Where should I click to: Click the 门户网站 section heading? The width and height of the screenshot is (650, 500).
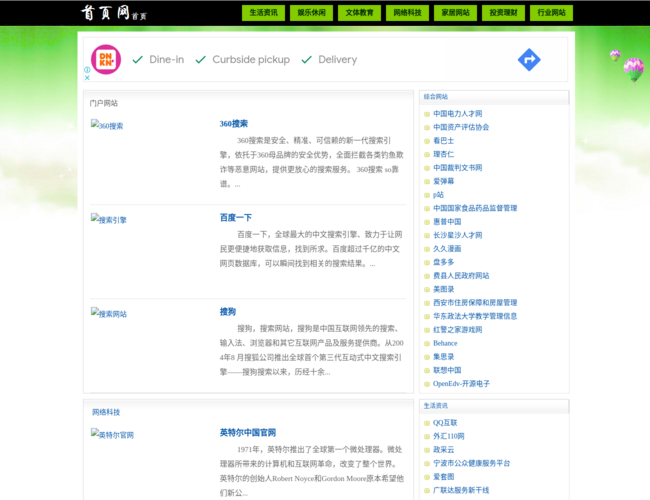[104, 103]
